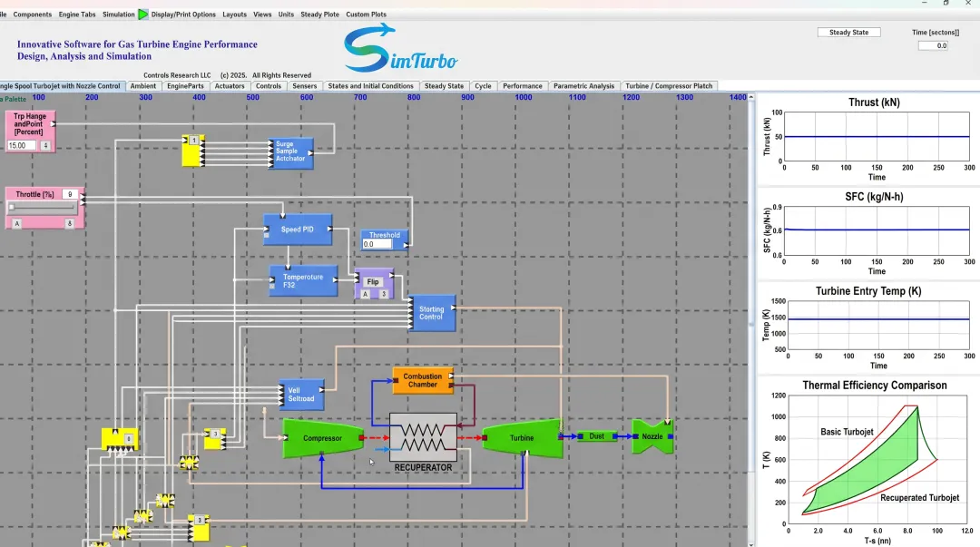Image resolution: width=980 pixels, height=547 pixels.
Task: Click the Throttle 8 button
Action: tap(69, 223)
